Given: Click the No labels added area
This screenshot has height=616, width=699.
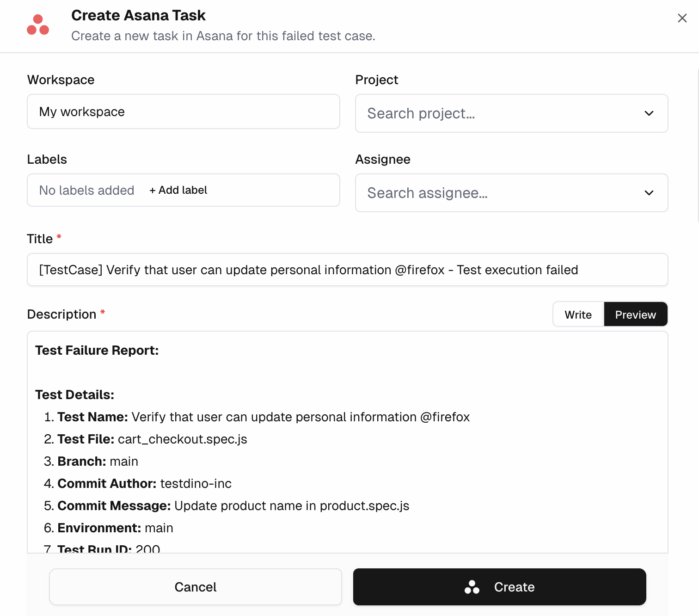Looking at the screenshot, I should 86,190.
